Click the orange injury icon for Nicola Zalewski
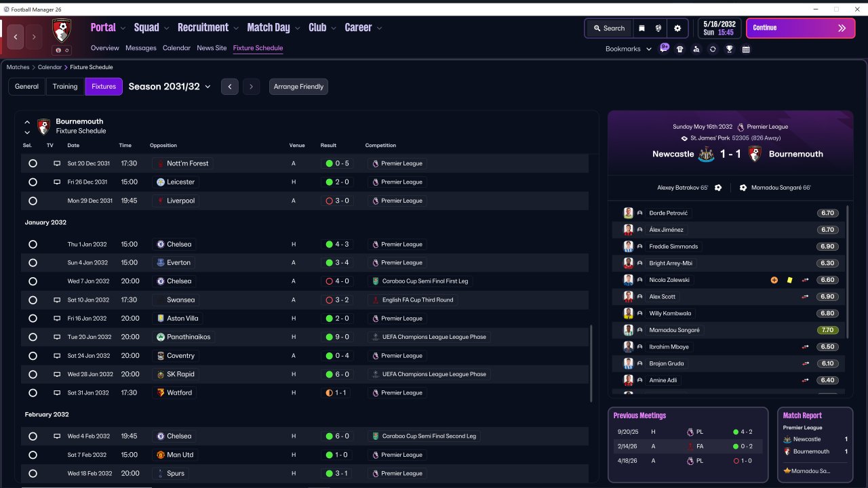Viewport: 868px width, 488px height. pyautogui.click(x=774, y=280)
